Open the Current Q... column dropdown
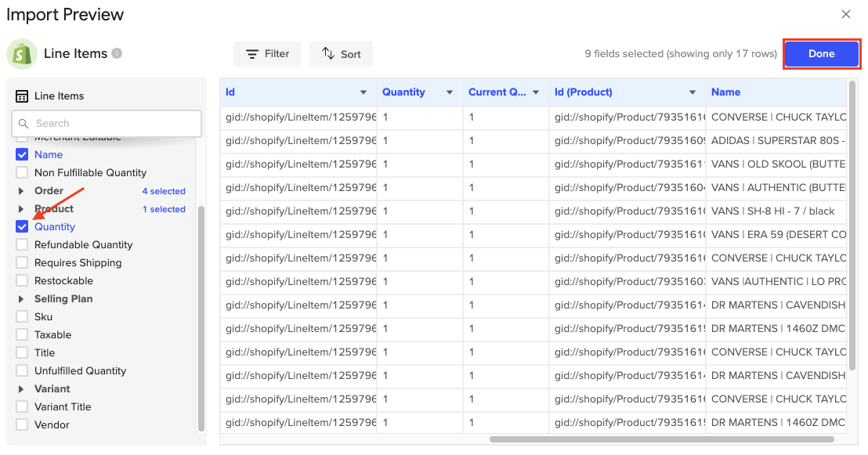Screen dimensions: 868x455 click(536, 92)
